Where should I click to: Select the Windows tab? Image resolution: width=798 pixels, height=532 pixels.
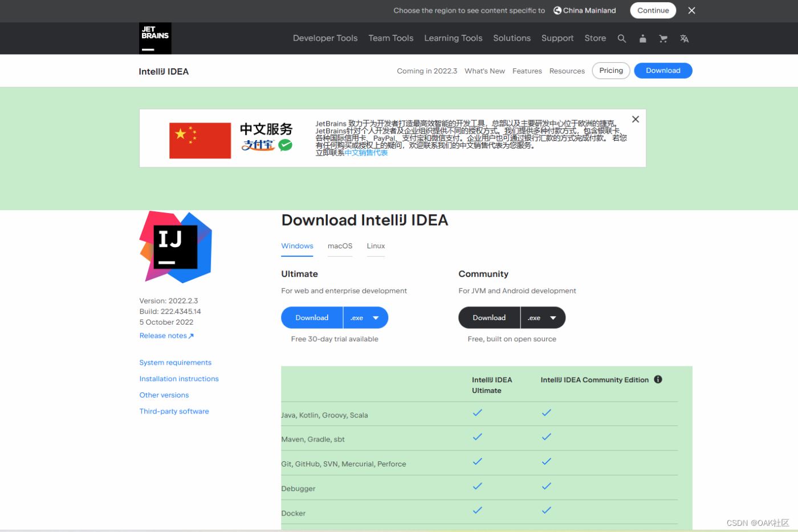point(297,246)
